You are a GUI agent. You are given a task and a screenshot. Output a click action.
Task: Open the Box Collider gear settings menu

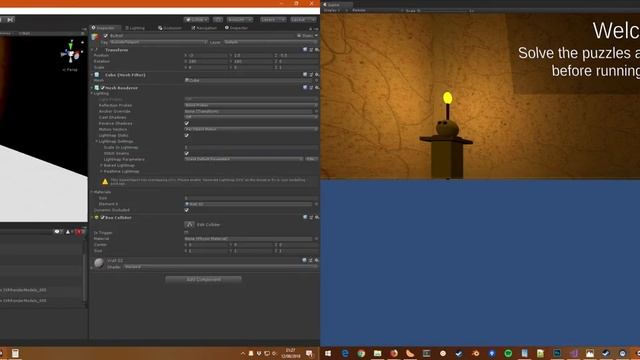click(x=317, y=217)
